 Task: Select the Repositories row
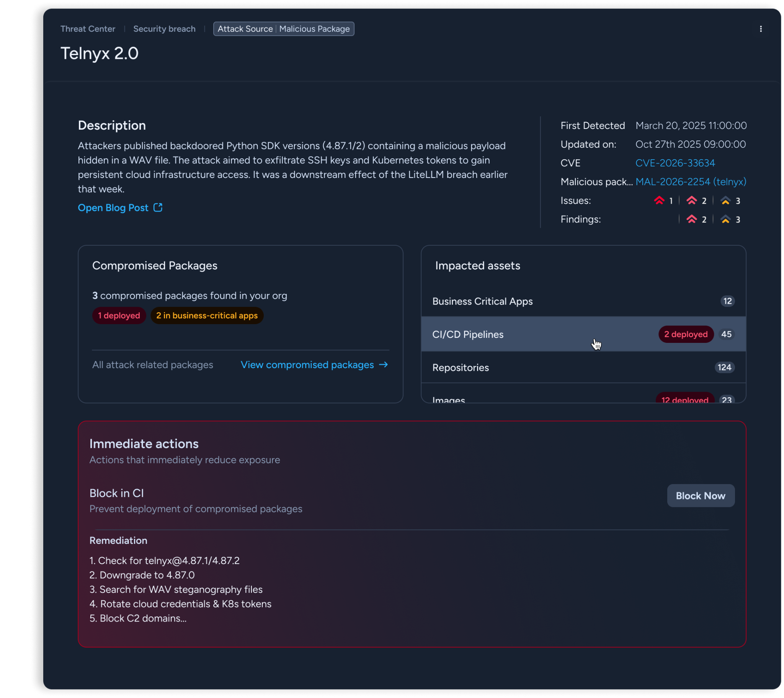(x=583, y=367)
